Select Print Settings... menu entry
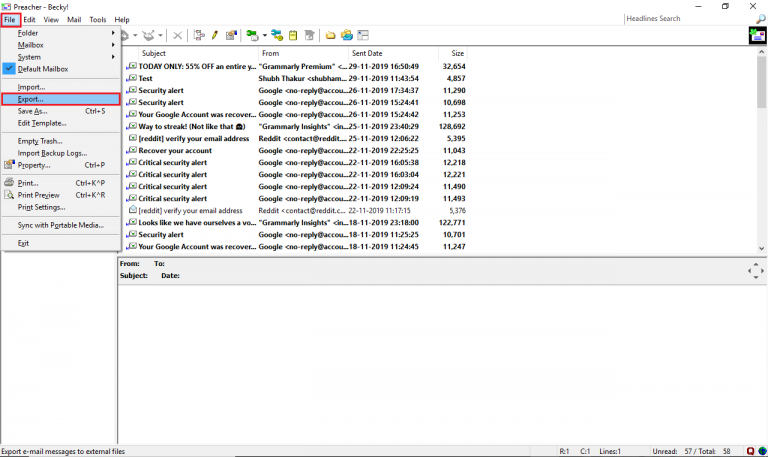 61,207
